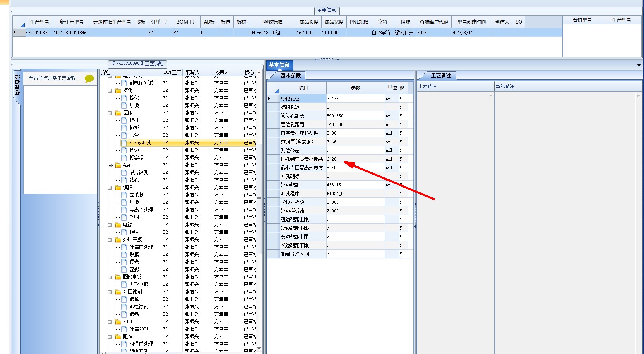The width and height of the screenshot is (644, 354).
Task: Collapse the 钻孔 folder node
Action: (x=110, y=165)
